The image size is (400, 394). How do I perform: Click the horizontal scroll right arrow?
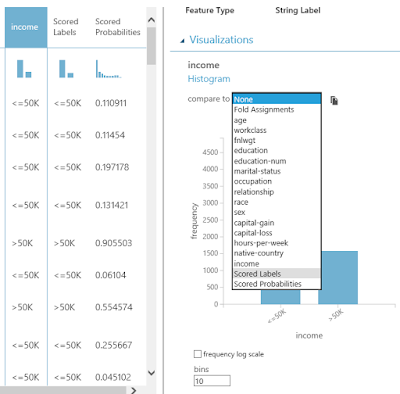pos(134,390)
